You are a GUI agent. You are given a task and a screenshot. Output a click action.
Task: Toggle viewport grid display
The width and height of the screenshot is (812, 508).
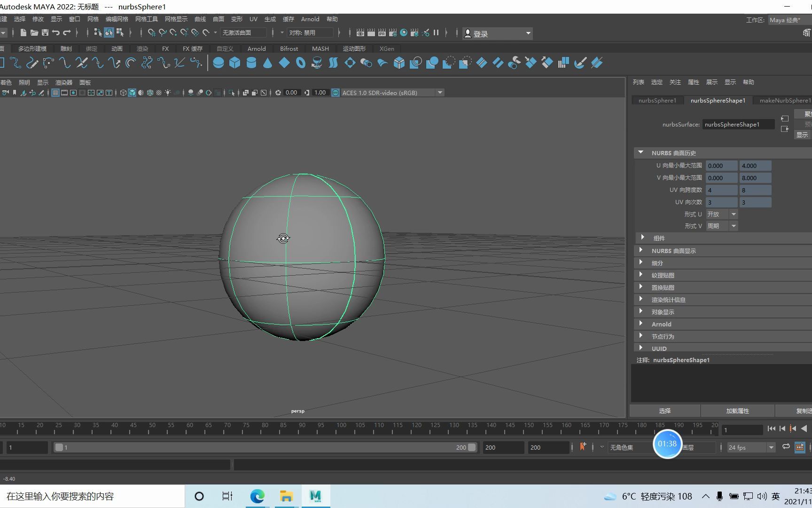click(55, 93)
